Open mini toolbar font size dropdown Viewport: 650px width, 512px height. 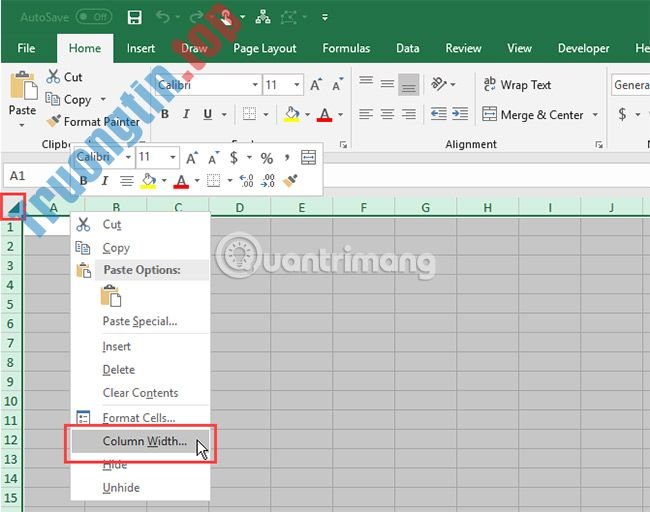(x=172, y=157)
